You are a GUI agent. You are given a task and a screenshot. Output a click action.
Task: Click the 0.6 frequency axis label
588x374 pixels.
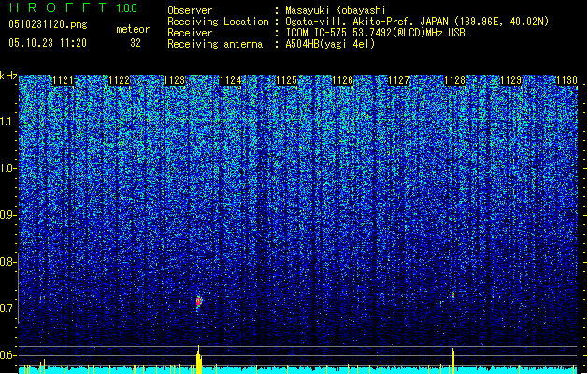(7, 355)
